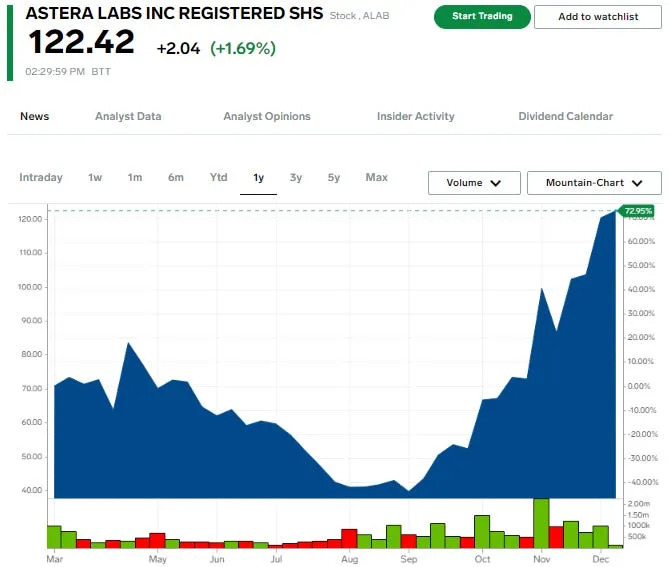Click the ALAB ticker text
Viewport: 669px width, 567px height.
[x=376, y=16]
